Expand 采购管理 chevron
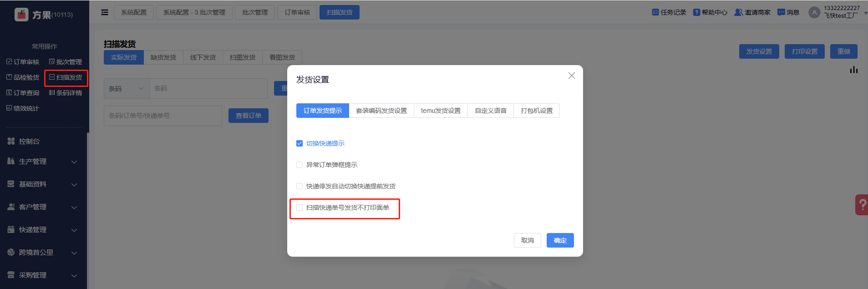Screen dimensions: 868x289 74,276
